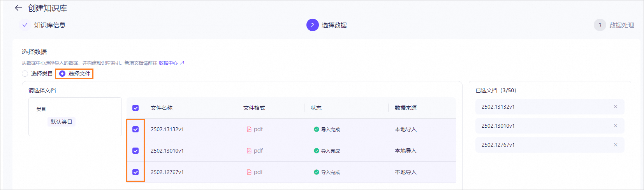Remove 2502.13010v1 from selected documents
644x190 pixels.
616,126
